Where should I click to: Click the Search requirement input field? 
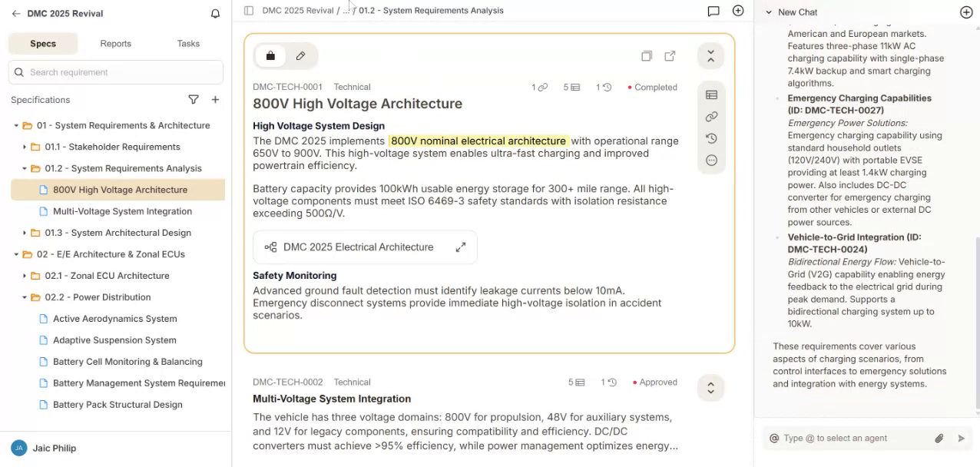coord(123,72)
